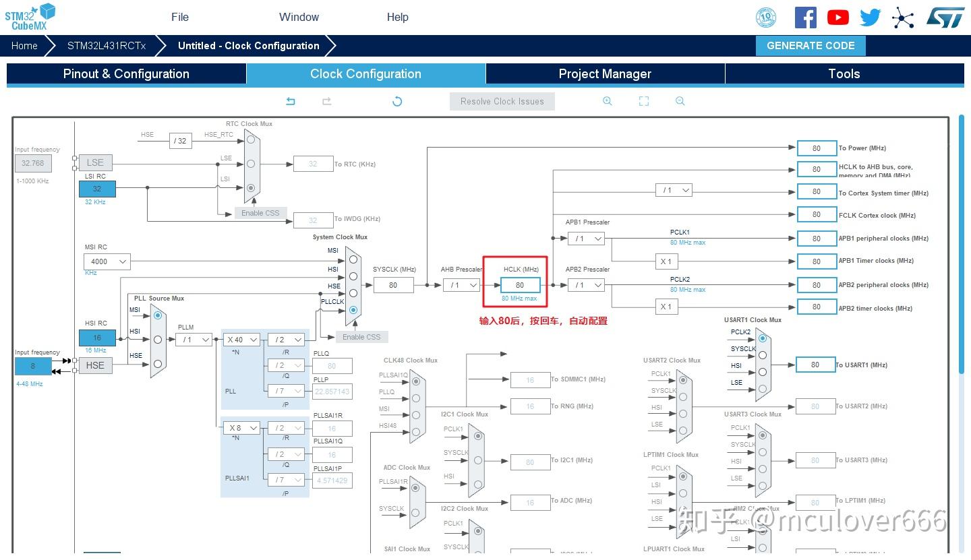The width and height of the screenshot is (971, 560).
Task: Click the HSE input frequency field
Action: 33,367
